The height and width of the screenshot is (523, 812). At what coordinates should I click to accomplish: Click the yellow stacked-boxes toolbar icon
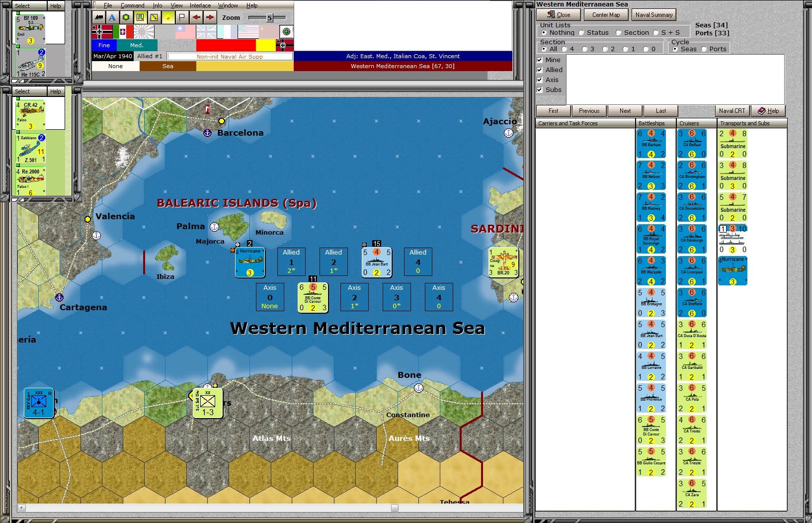[154, 17]
